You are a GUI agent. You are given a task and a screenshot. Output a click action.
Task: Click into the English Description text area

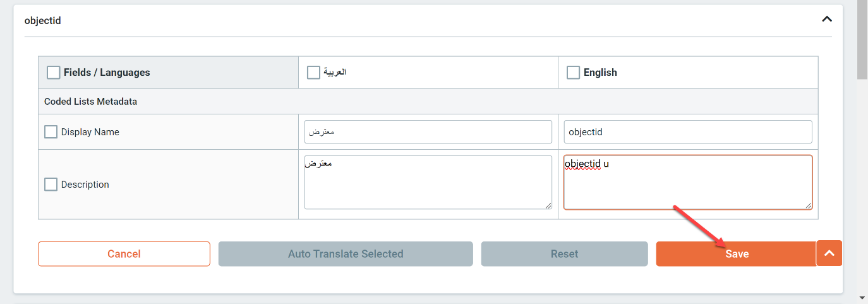(x=688, y=182)
